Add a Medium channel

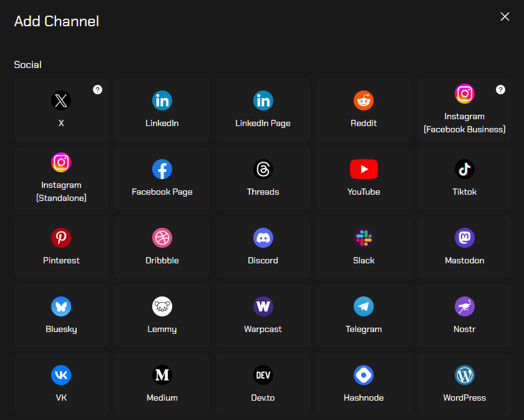162,384
